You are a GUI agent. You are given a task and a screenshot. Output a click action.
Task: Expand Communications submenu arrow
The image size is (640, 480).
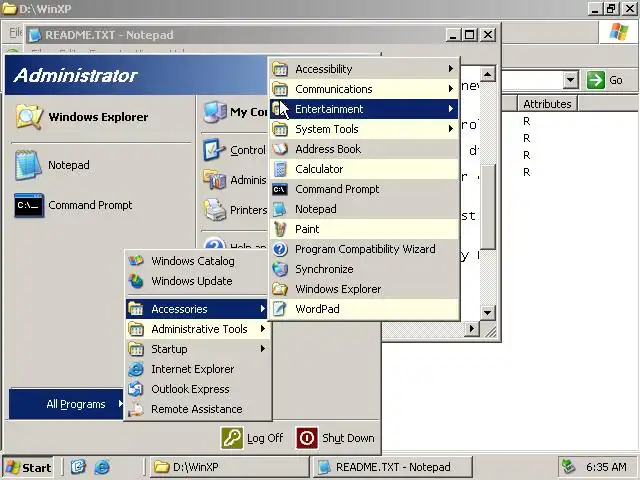pyautogui.click(x=451, y=89)
